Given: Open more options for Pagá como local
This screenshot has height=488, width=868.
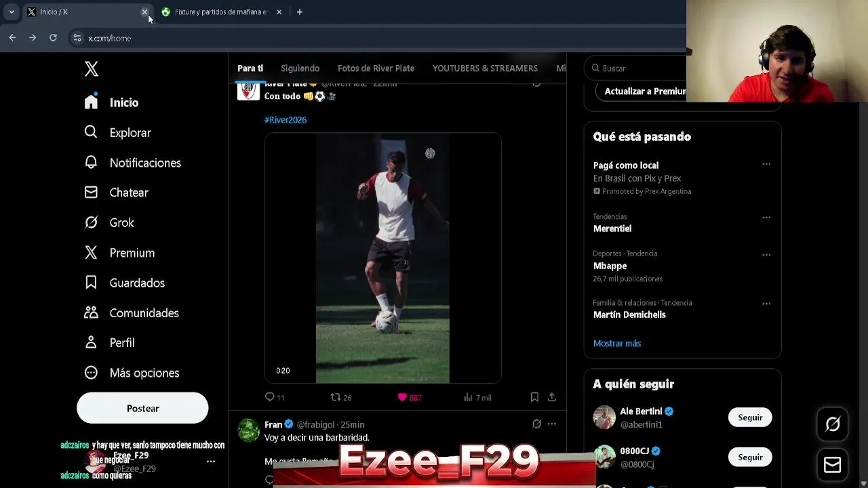Looking at the screenshot, I should (x=766, y=164).
